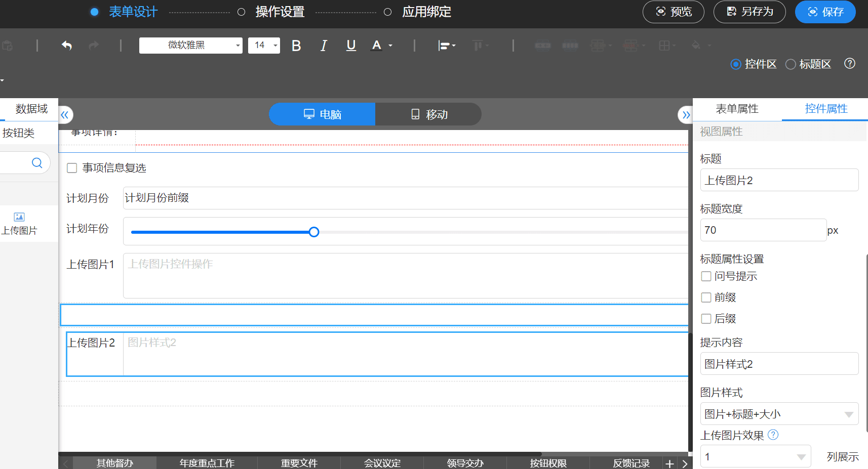The image size is (868, 469).
Task: Click the 预览 button
Action: coord(673,12)
